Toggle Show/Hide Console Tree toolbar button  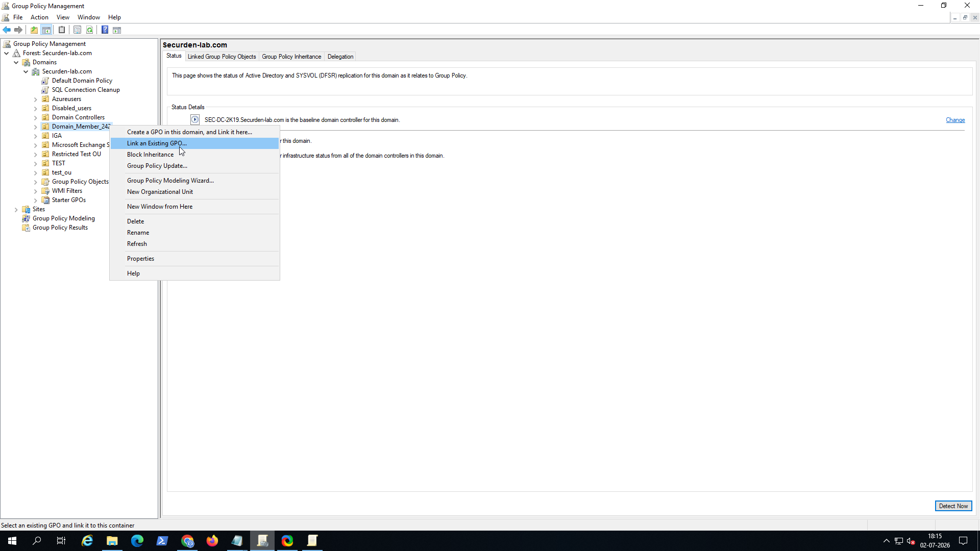pyautogui.click(x=46, y=30)
